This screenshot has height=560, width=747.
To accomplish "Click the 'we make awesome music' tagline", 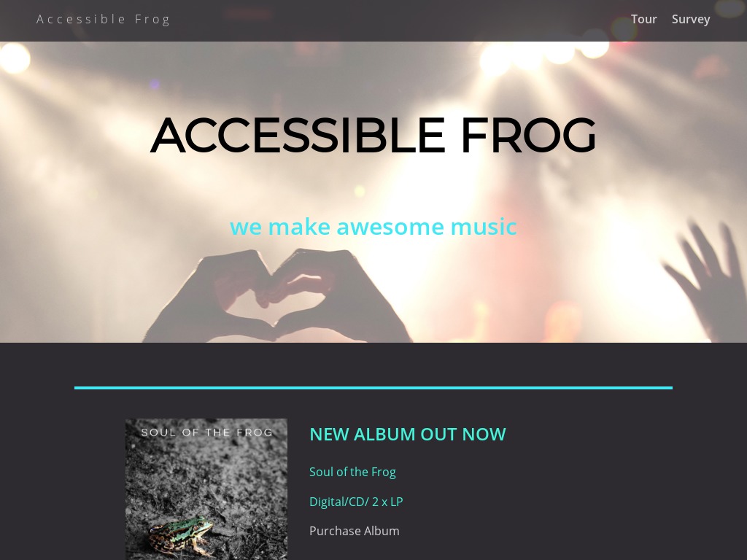I will 373,227.
